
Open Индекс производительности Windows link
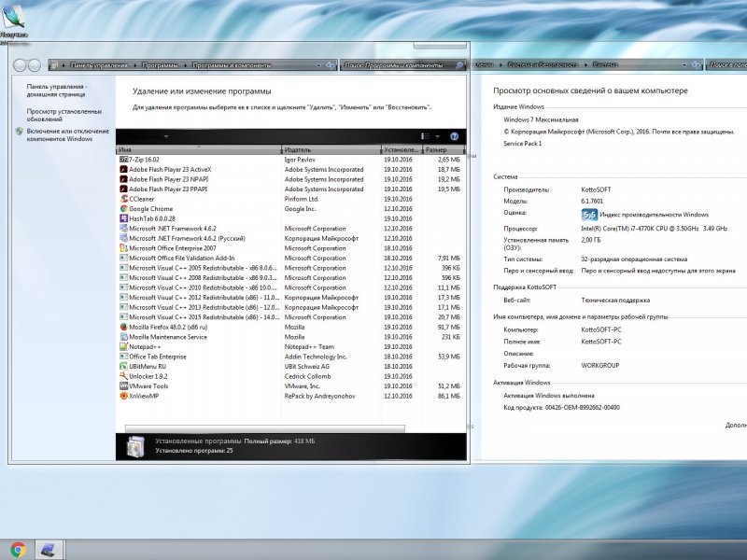tap(655, 215)
